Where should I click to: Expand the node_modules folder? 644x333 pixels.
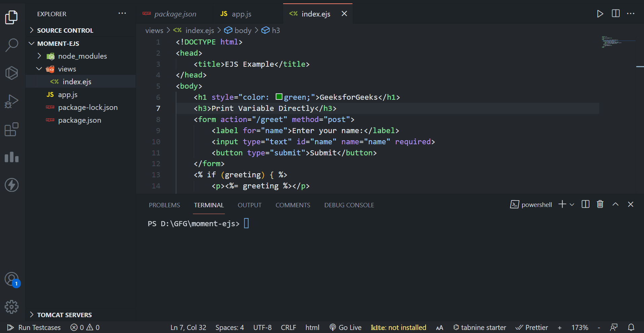pos(82,56)
